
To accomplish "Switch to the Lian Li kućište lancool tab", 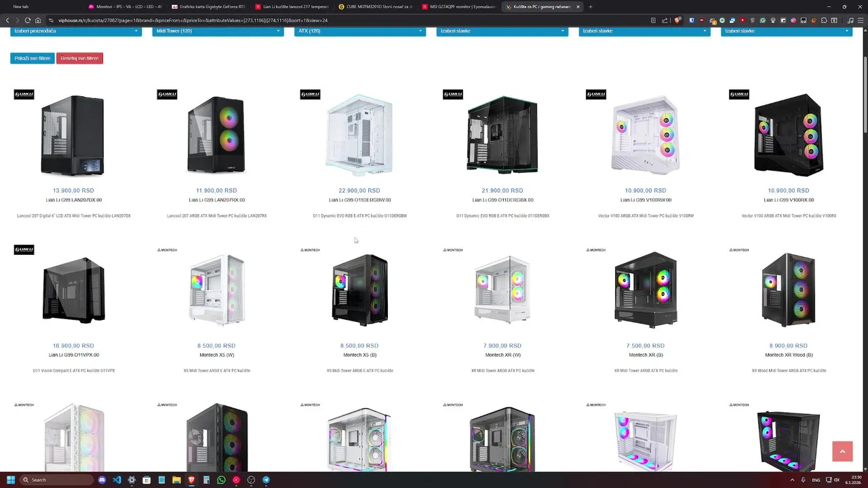I will (x=292, y=7).
